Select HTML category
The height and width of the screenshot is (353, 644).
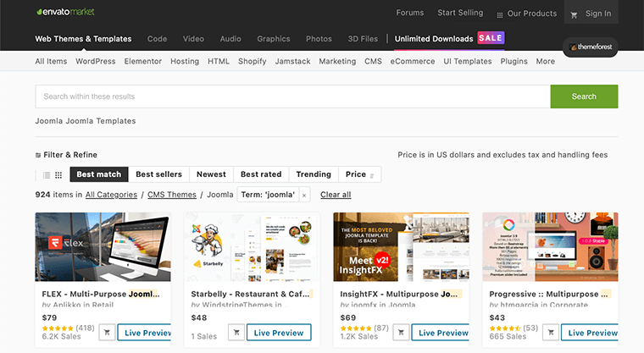(219, 61)
